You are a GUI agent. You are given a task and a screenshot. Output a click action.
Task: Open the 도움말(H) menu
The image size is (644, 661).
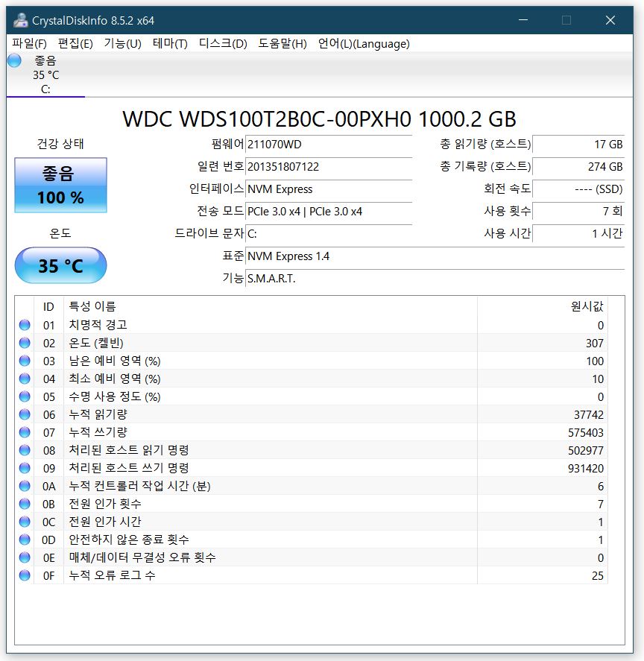coord(282,43)
